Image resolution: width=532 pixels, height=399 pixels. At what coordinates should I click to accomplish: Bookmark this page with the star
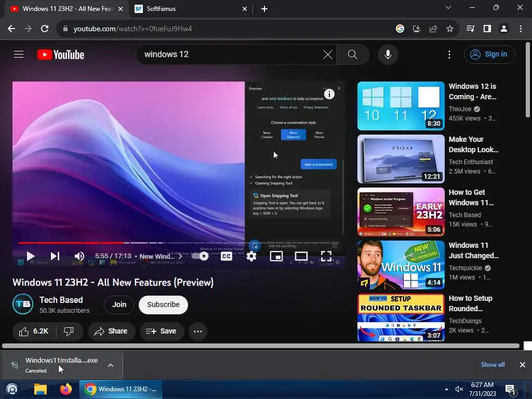pyautogui.click(x=450, y=29)
